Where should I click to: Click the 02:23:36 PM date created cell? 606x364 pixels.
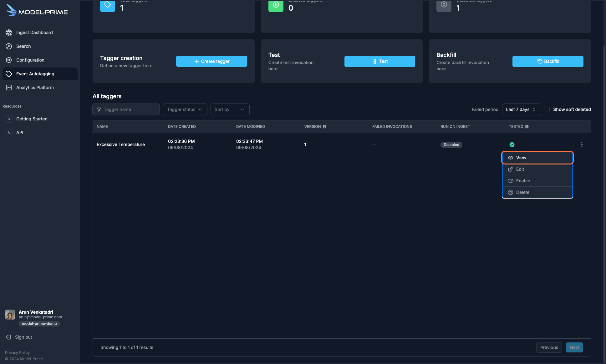click(x=181, y=141)
